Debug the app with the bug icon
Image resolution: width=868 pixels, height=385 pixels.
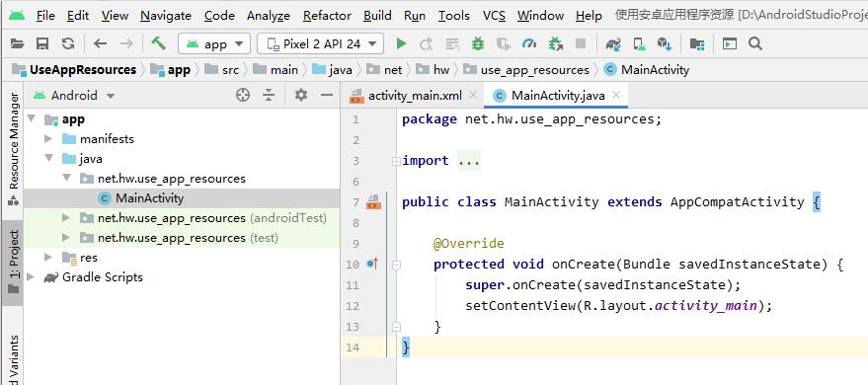(477, 43)
